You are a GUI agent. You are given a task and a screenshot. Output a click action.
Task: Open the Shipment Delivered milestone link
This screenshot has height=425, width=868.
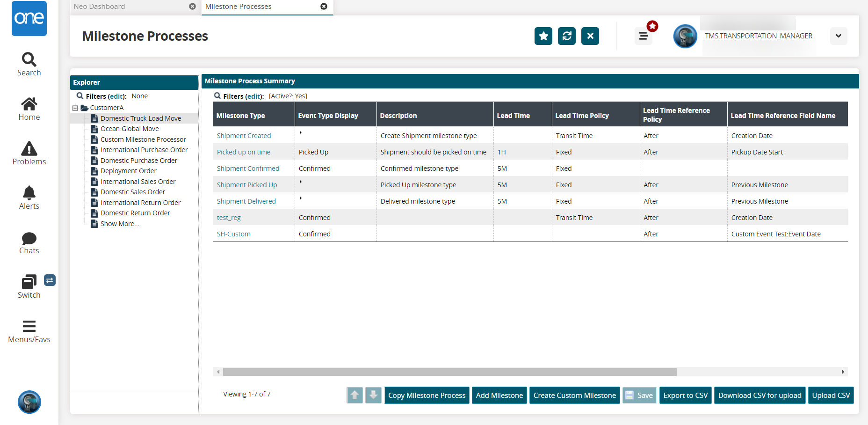tap(246, 201)
